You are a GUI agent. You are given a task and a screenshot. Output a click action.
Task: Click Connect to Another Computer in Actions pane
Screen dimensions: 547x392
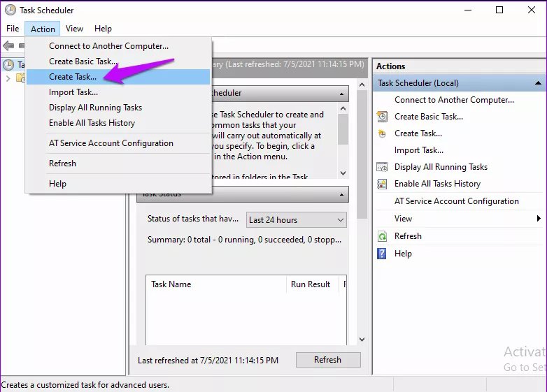tap(454, 100)
